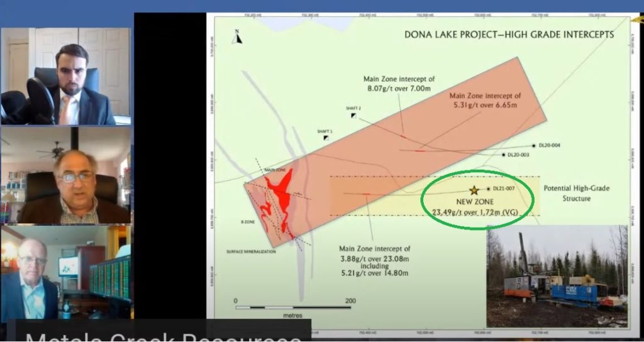Click the map scale bar
This screenshot has width=644, height=342.
coord(293,307)
